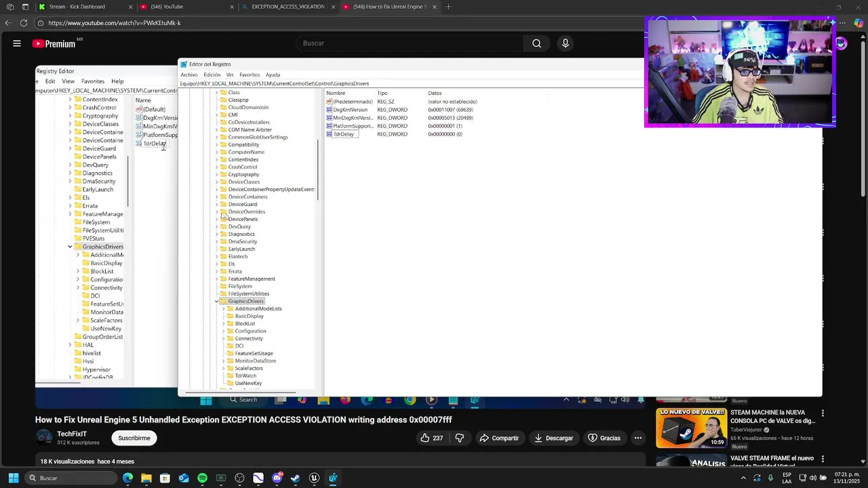Screen dimensions: 868x488
Task: Switch to EXCEPTION_ACCESS_VIOLATION browser tab
Action: pyautogui.click(x=287, y=7)
